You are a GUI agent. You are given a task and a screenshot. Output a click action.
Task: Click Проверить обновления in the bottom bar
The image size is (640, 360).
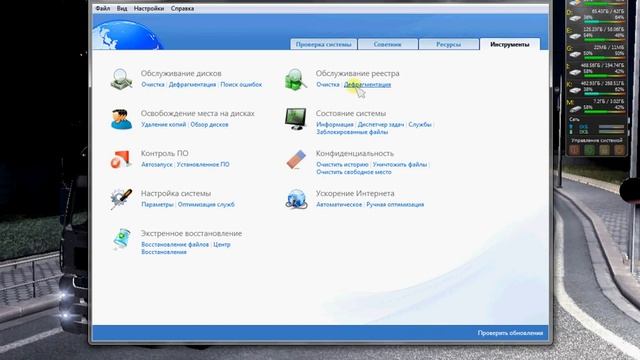tap(510, 333)
